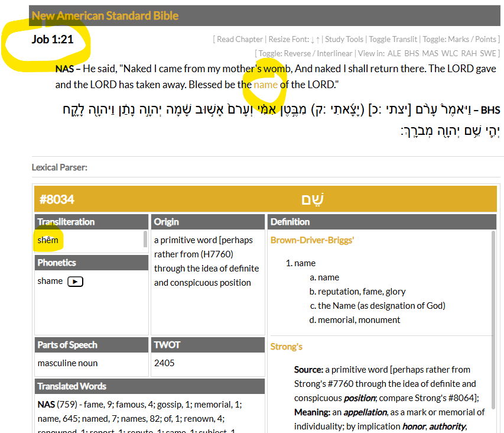The height and width of the screenshot is (433, 504).
Task: Click the #8034 Strong's number header
Action: 57,199
